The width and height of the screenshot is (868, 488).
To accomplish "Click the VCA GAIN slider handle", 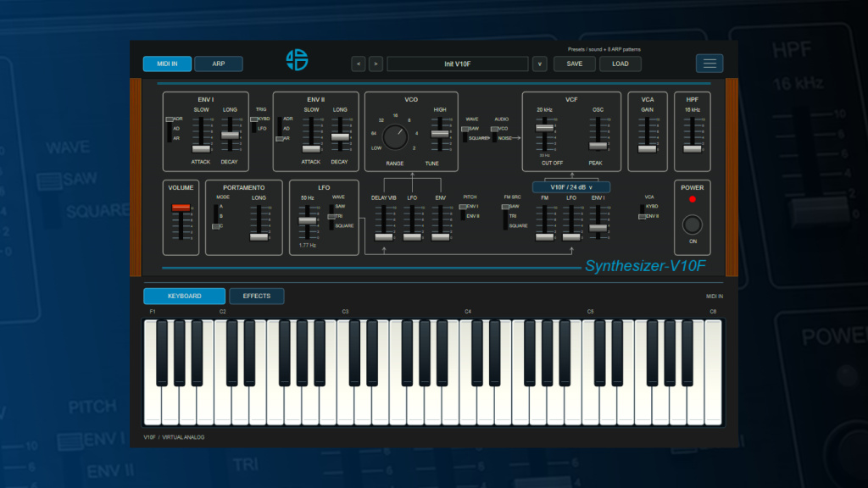I will coord(647,149).
